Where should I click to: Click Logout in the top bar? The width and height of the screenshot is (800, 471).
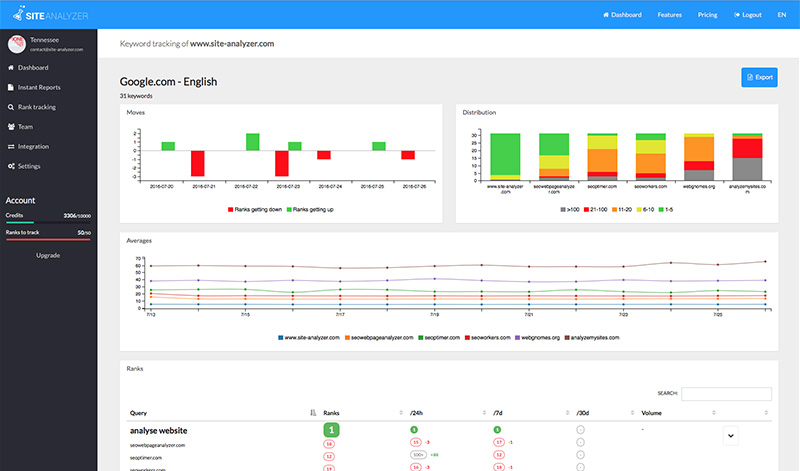point(747,15)
